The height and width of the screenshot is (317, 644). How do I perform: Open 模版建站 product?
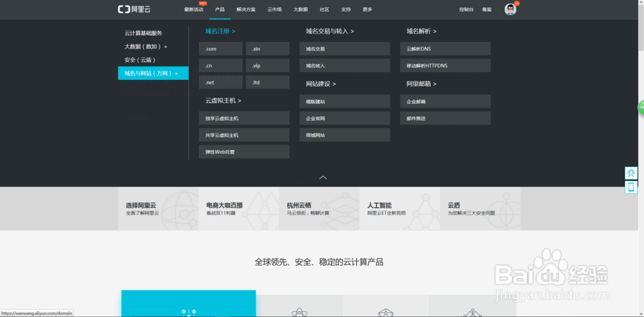click(x=345, y=101)
